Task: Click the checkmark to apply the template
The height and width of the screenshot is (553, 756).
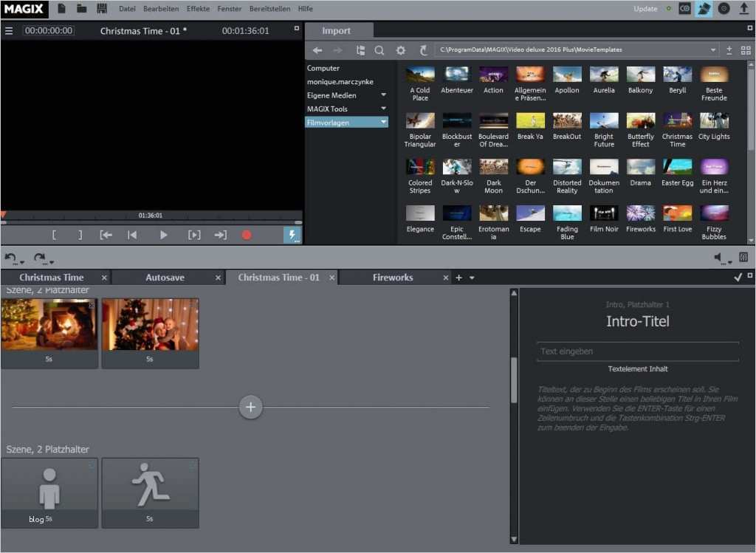Action: click(x=738, y=278)
